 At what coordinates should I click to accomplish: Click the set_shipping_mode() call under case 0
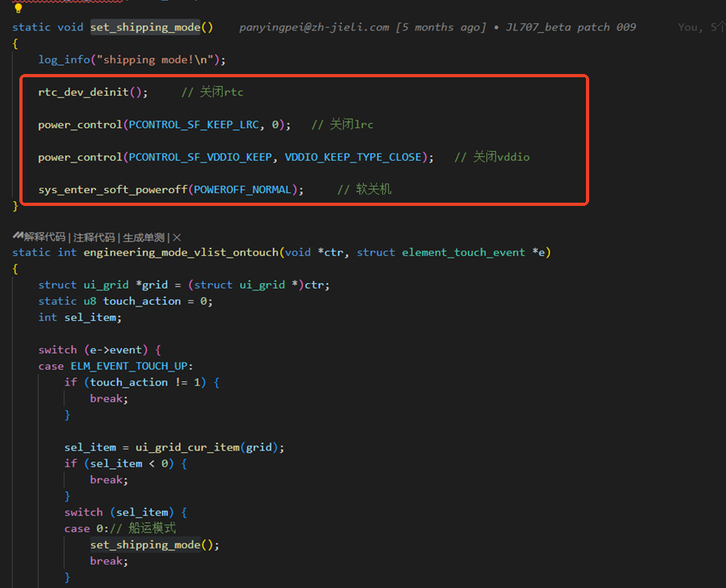tap(155, 545)
